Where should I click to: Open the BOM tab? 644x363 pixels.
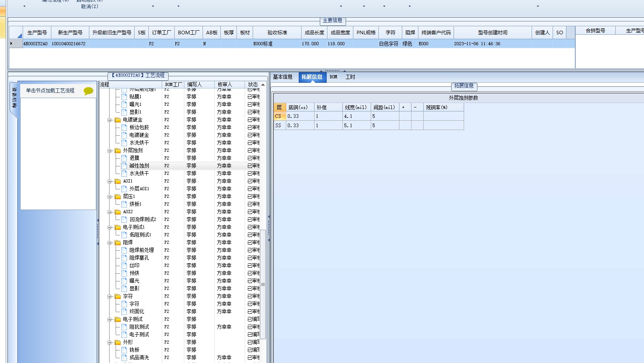pos(334,77)
